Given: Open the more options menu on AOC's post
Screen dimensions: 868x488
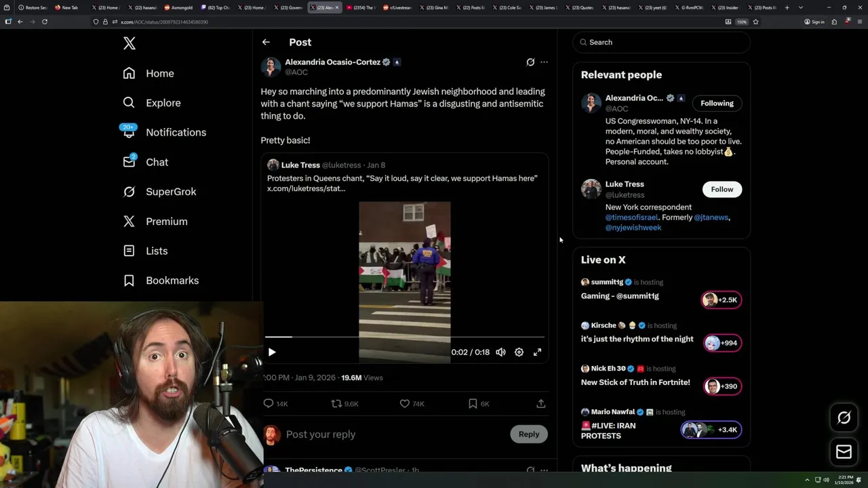Looking at the screenshot, I should click(x=544, y=62).
